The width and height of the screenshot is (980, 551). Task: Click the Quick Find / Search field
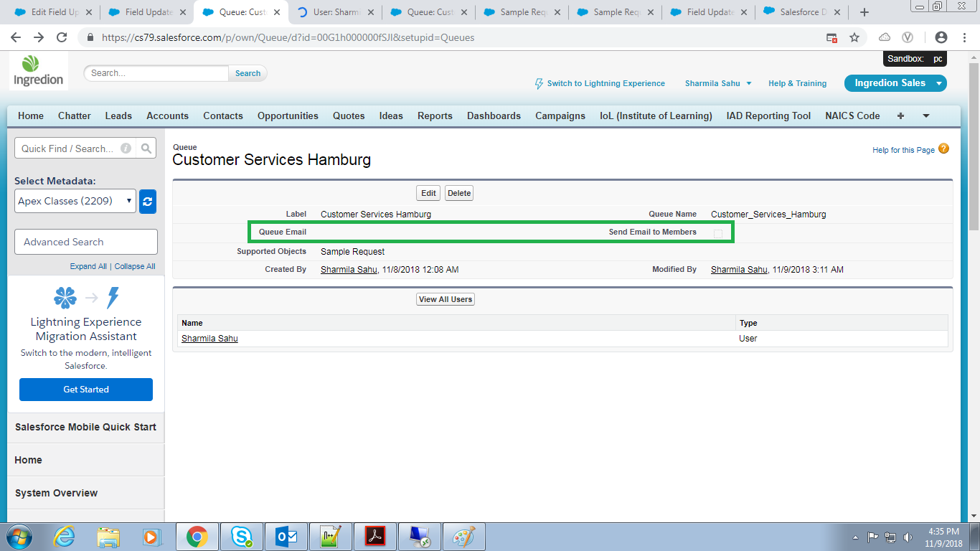pyautogui.click(x=75, y=149)
